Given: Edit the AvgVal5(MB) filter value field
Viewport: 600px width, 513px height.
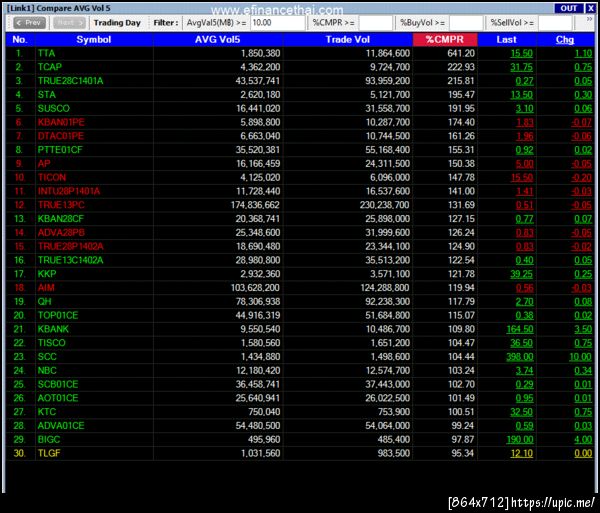Looking at the screenshot, I should [278, 23].
